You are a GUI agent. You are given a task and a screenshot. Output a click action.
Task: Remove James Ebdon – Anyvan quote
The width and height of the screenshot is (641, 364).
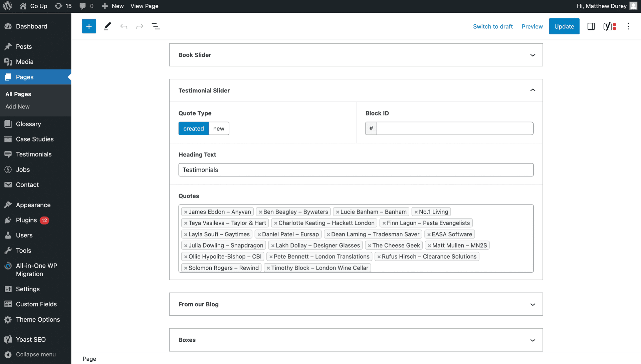[x=186, y=212]
